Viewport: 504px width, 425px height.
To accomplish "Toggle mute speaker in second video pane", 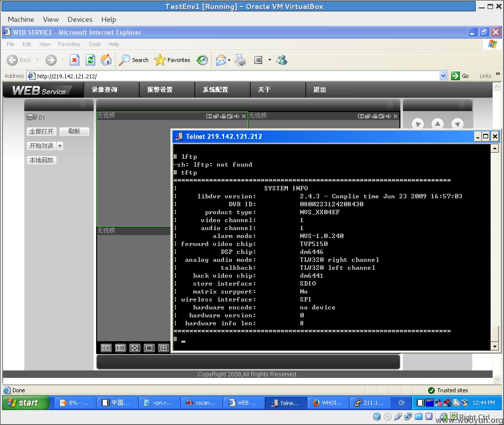I will pos(389,116).
